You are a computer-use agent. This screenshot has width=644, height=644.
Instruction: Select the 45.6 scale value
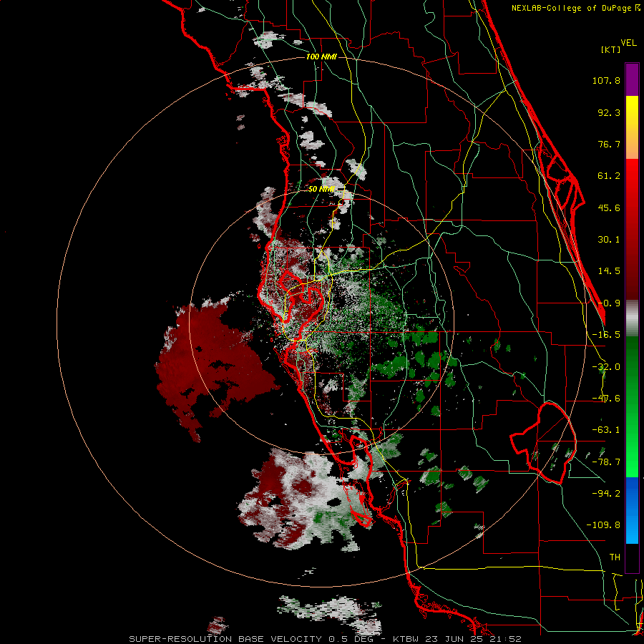(x=609, y=208)
